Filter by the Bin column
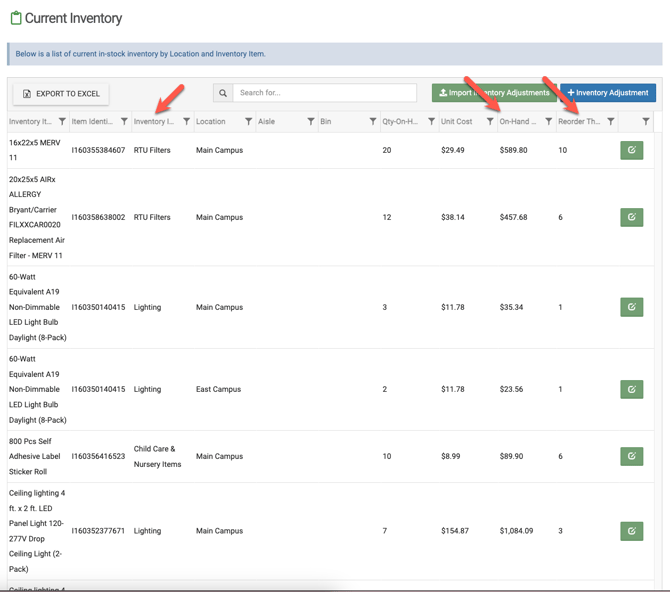This screenshot has height=592, width=670. 373,122
